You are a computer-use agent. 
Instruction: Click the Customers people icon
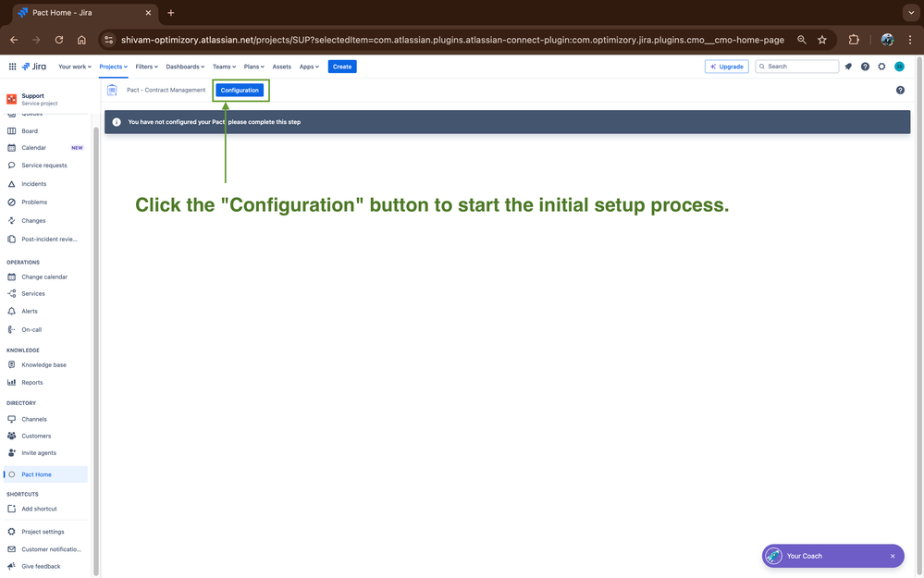click(x=11, y=436)
